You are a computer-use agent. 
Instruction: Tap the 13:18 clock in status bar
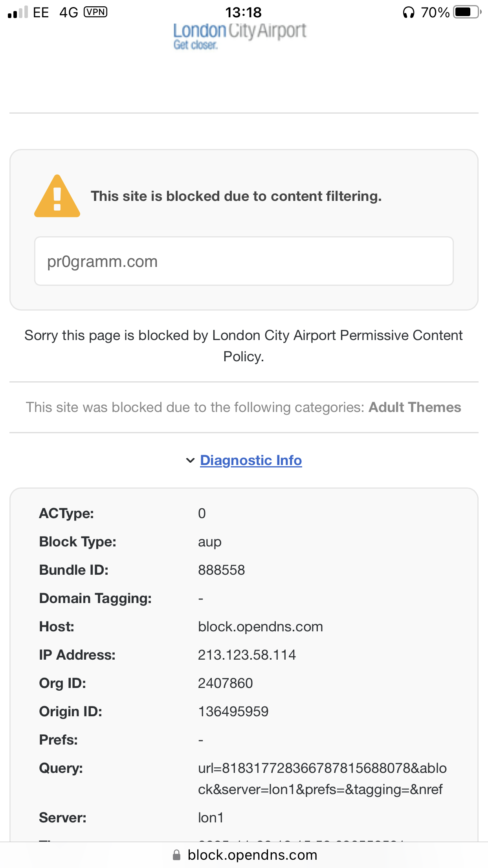[243, 13]
